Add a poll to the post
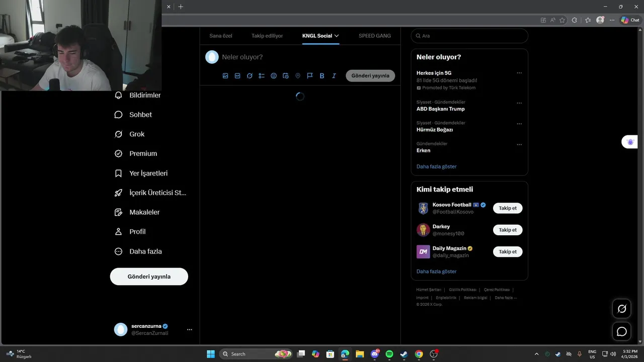The width and height of the screenshot is (644, 362). click(262, 76)
